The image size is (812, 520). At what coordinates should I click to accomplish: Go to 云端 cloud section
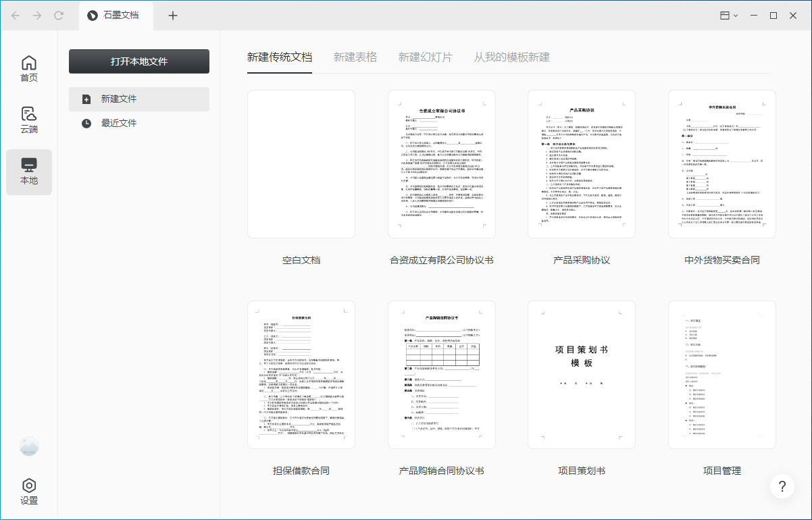click(29, 120)
